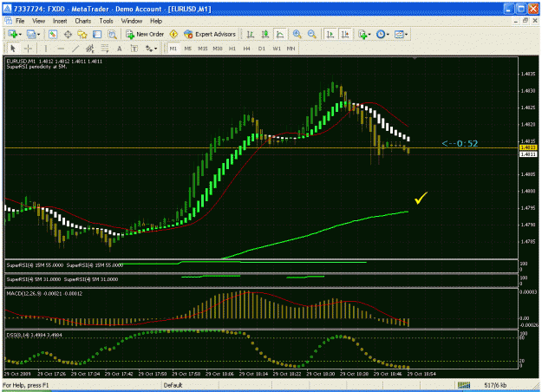Select the Horizontal Line drawing tool

point(61,49)
